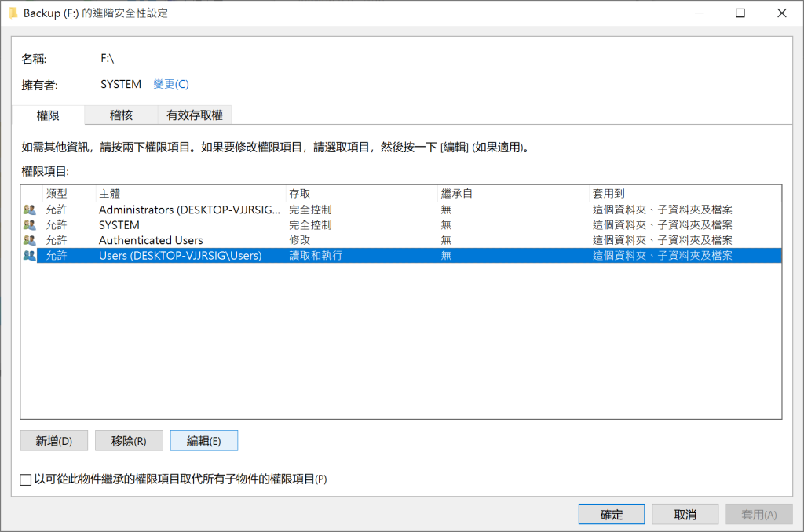Click the icon beside Authenticated Users entry
This screenshot has width=804, height=532.
pyautogui.click(x=30, y=240)
